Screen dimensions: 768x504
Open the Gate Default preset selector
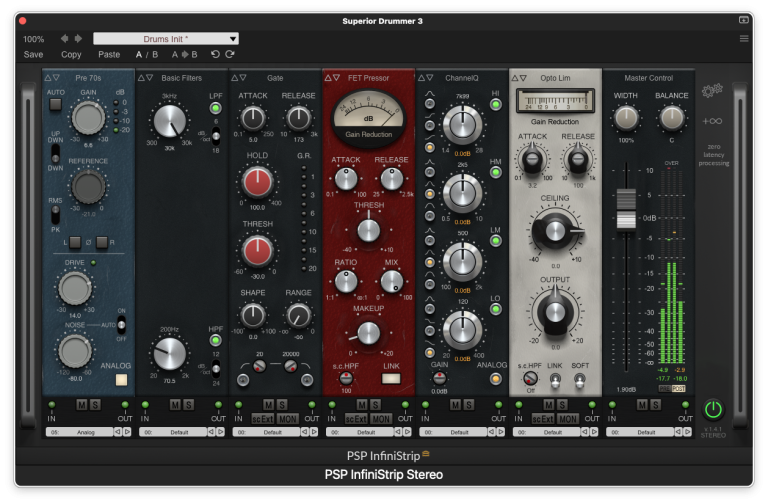point(266,432)
